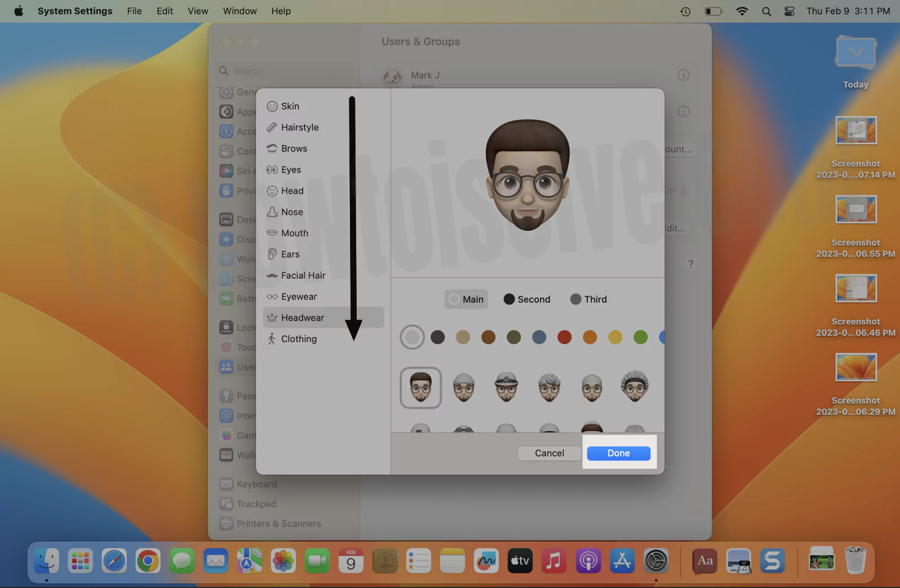Screen dimensions: 900x588
Task: Open Spotlight search in menu bar
Action: (x=767, y=11)
